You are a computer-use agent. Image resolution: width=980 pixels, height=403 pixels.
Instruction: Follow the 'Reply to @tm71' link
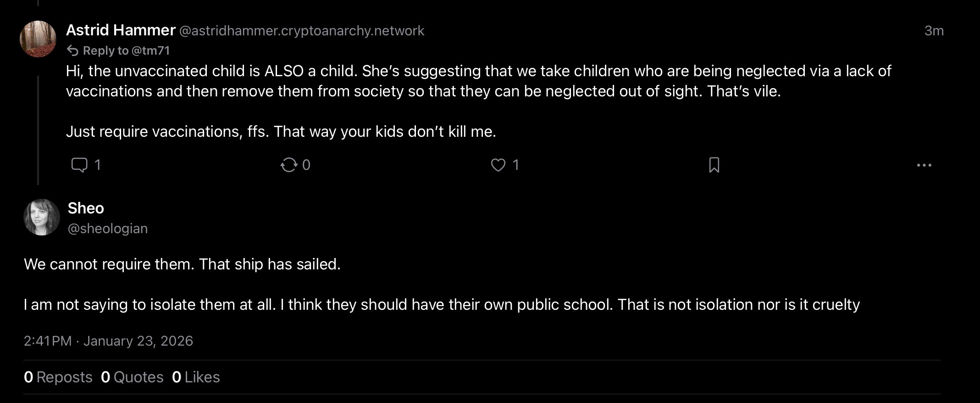[126, 50]
